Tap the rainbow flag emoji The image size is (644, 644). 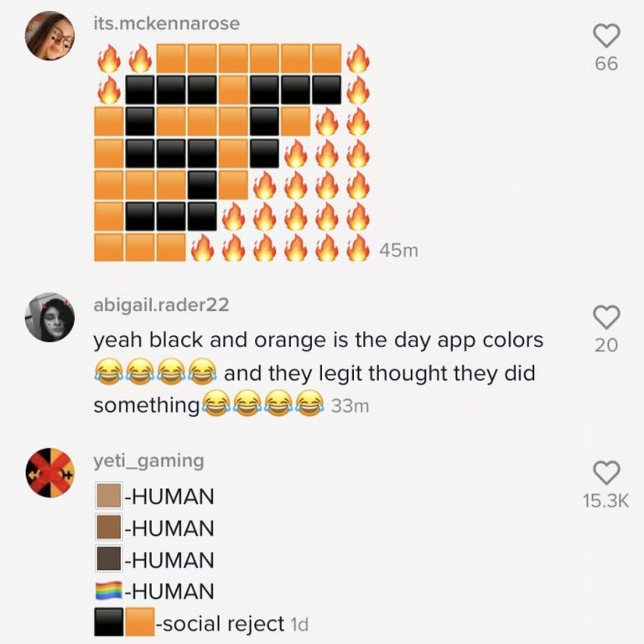coord(109,590)
